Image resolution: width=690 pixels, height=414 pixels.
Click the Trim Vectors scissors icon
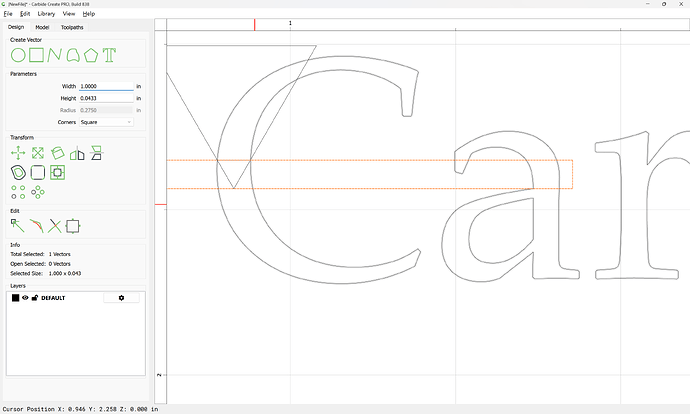55,226
